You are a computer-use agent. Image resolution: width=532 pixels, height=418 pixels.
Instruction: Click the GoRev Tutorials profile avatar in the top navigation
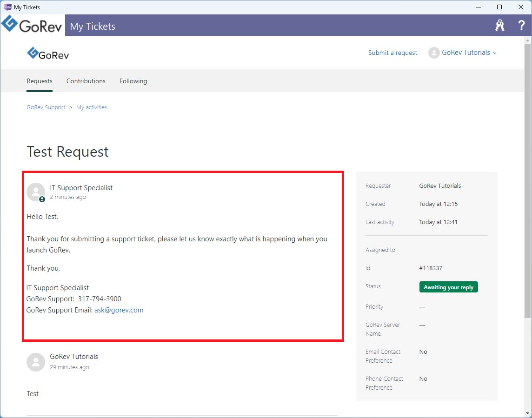[x=434, y=53]
